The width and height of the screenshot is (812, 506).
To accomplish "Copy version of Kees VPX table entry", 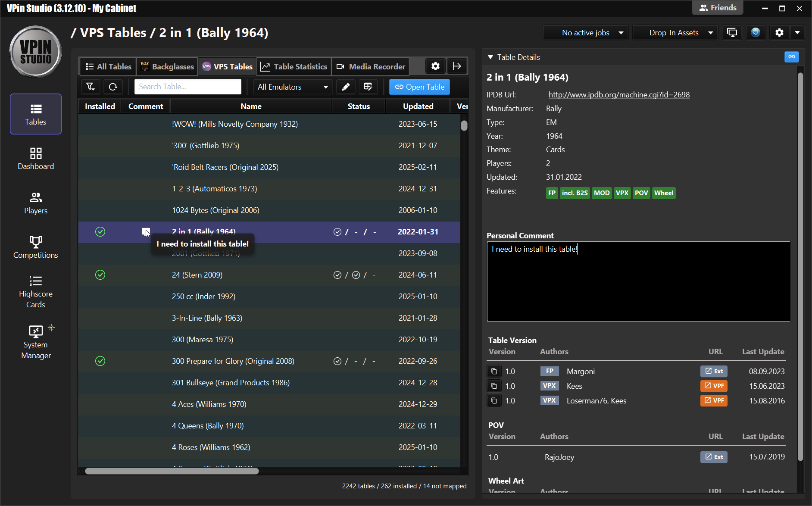I will (494, 386).
